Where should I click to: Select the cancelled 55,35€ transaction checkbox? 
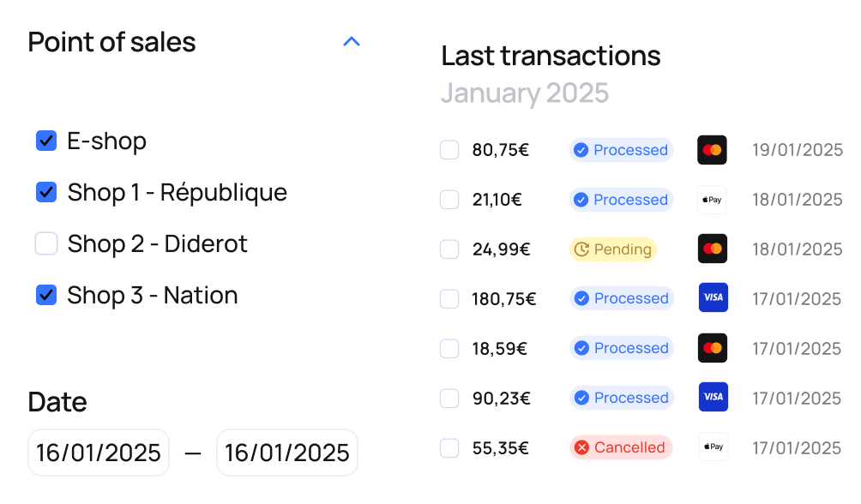[449, 447]
